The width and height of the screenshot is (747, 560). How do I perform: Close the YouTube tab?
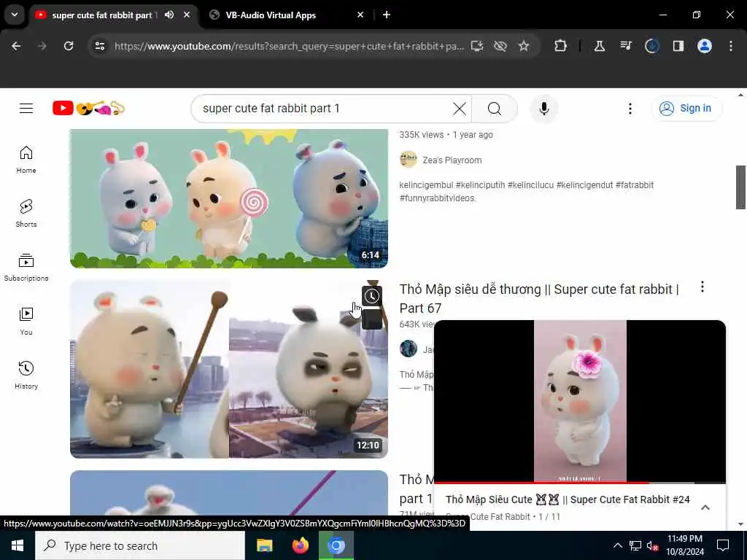187,15
